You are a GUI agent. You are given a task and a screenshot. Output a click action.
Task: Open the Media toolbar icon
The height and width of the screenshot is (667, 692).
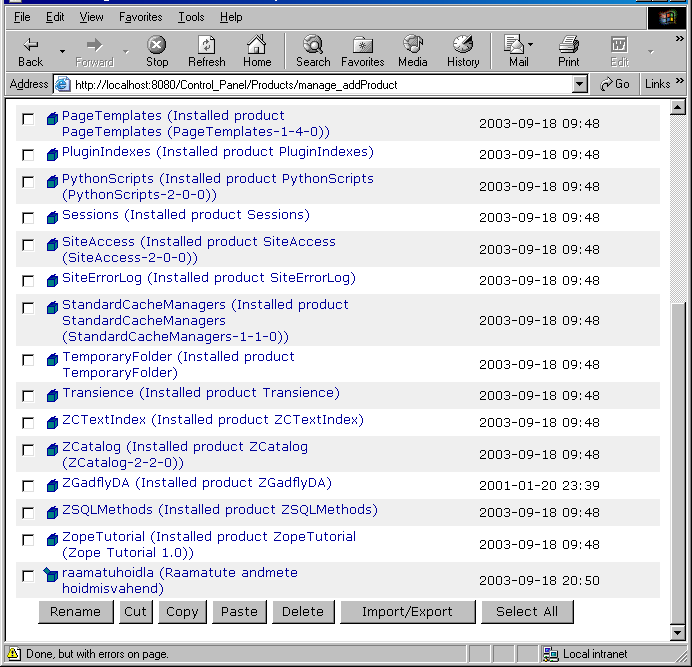coord(413,44)
